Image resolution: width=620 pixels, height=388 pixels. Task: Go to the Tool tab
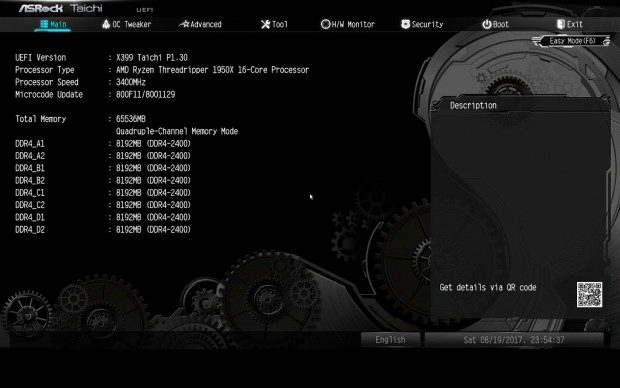[274, 24]
